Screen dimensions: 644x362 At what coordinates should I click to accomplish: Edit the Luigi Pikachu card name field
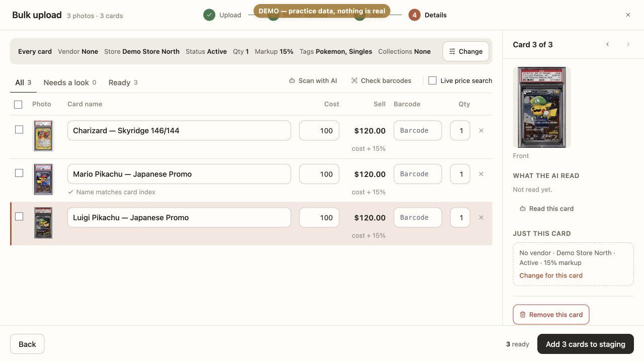tap(179, 218)
